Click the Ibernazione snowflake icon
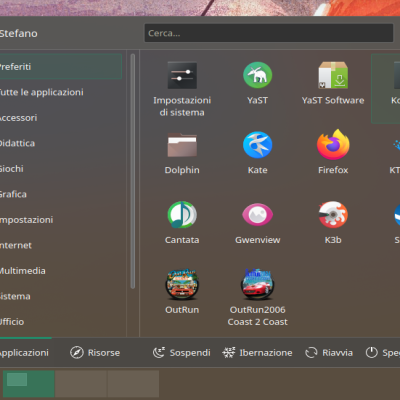Viewport: 400px width, 400px height. (229, 352)
